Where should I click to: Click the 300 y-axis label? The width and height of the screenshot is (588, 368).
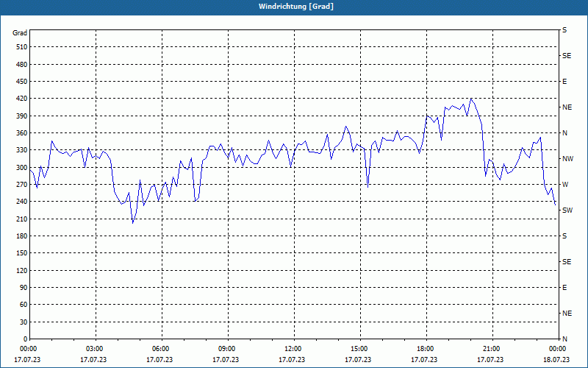(22, 168)
